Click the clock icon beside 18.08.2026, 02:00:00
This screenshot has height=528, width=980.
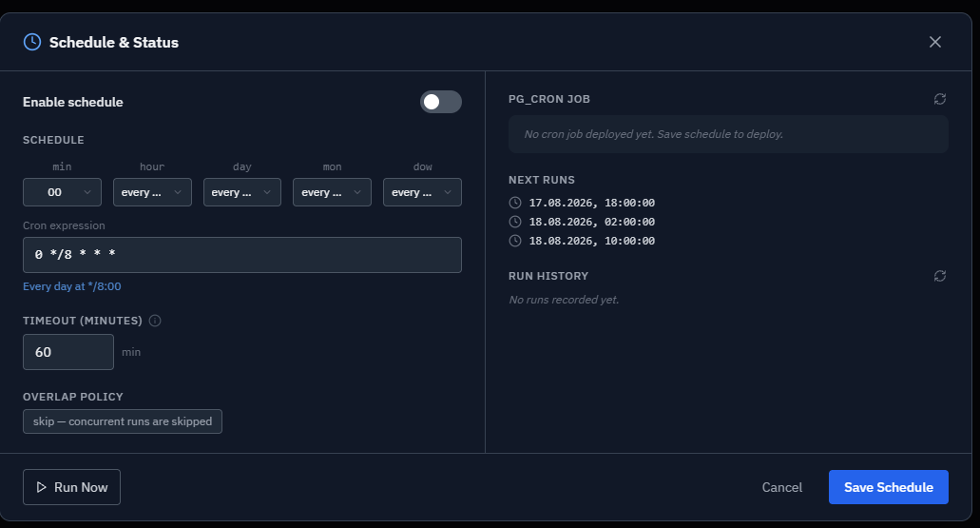click(515, 222)
